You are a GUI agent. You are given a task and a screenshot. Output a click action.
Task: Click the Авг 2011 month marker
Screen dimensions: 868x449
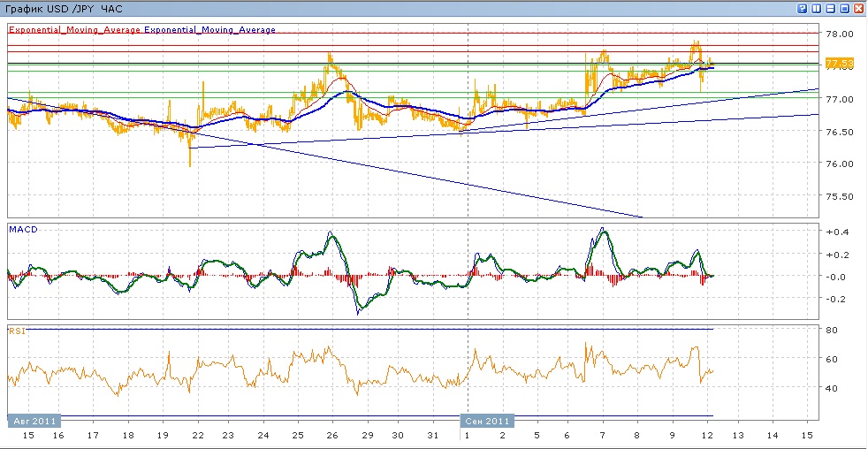(x=35, y=421)
